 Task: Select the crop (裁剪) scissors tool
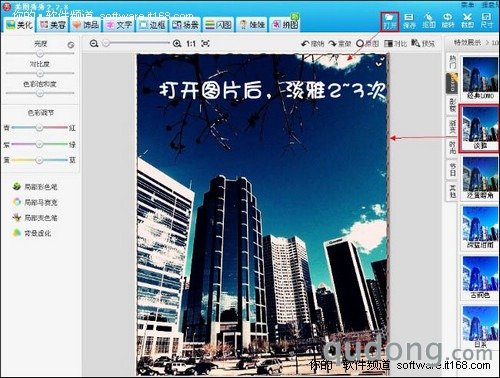[467, 21]
